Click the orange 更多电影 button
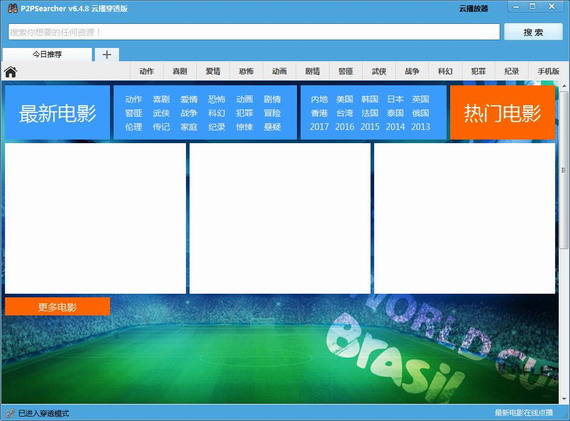 (57, 307)
